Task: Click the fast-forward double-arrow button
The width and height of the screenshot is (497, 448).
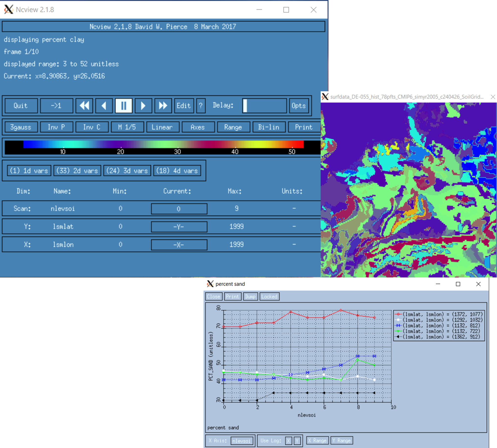Action: point(163,106)
